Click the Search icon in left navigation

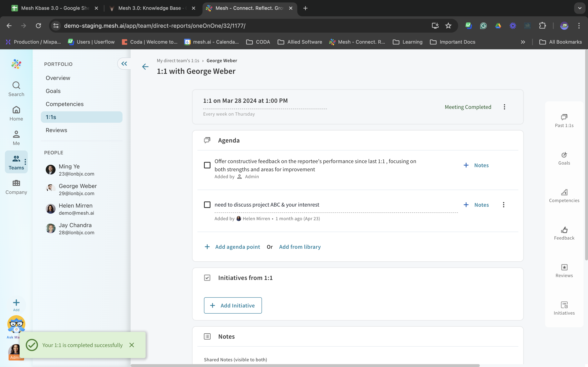coord(16,85)
